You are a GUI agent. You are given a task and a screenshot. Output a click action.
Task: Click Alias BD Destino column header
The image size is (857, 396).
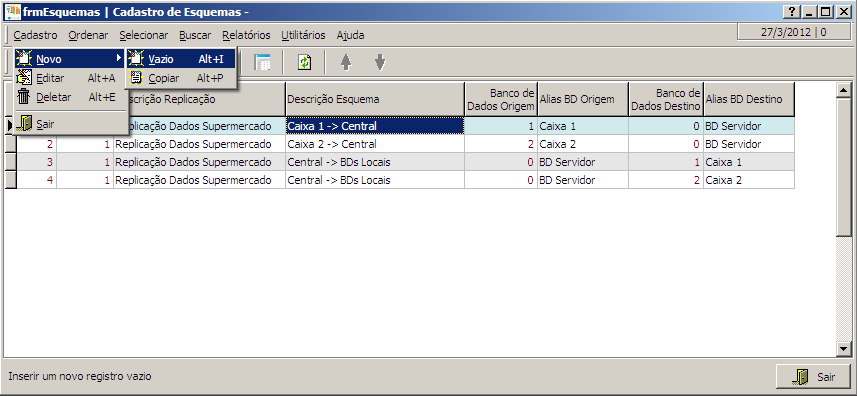tap(749, 99)
